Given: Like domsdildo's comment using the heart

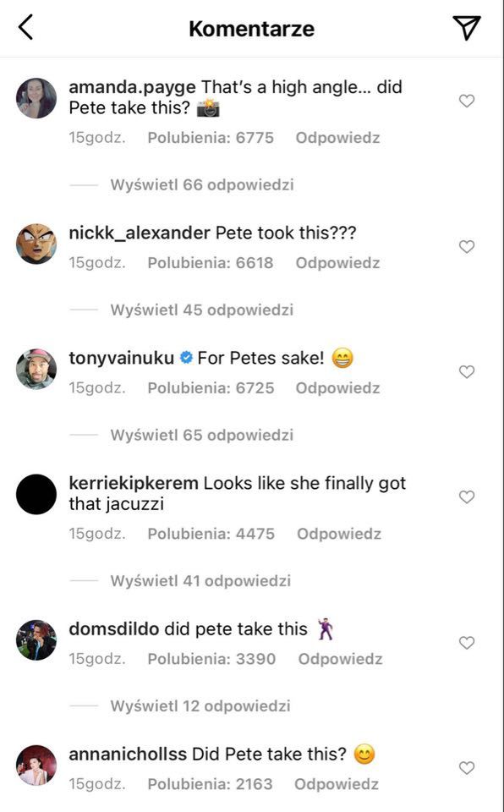Looking at the screenshot, I should 466,640.
